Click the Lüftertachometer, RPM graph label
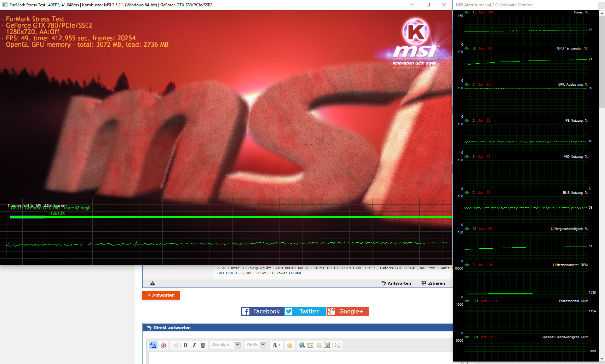The height and width of the screenshot is (364, 605). (x=570, y=265)
